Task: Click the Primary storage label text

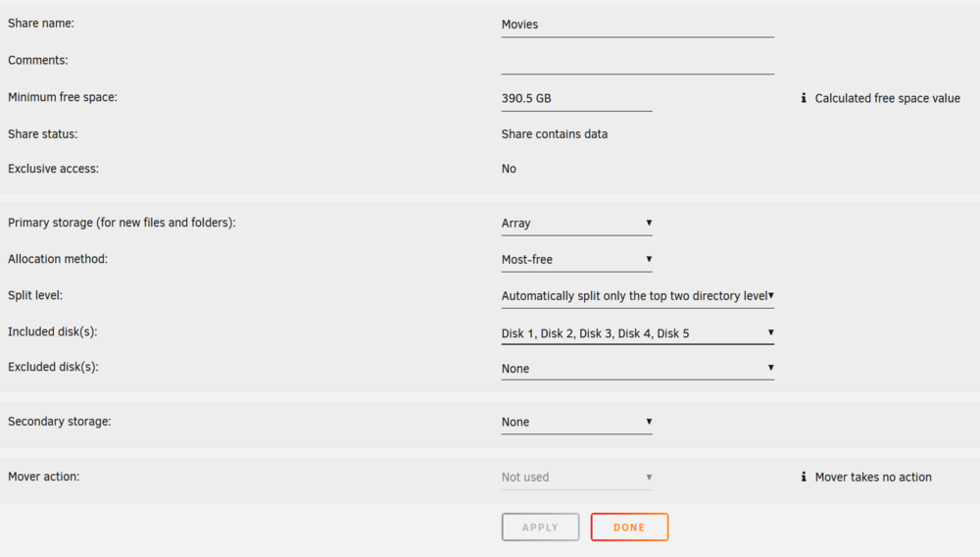Action: pos(122,223)
